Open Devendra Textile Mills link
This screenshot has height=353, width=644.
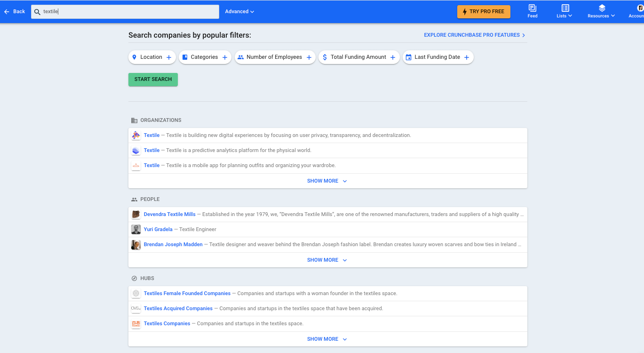click(x=170, y=214)
